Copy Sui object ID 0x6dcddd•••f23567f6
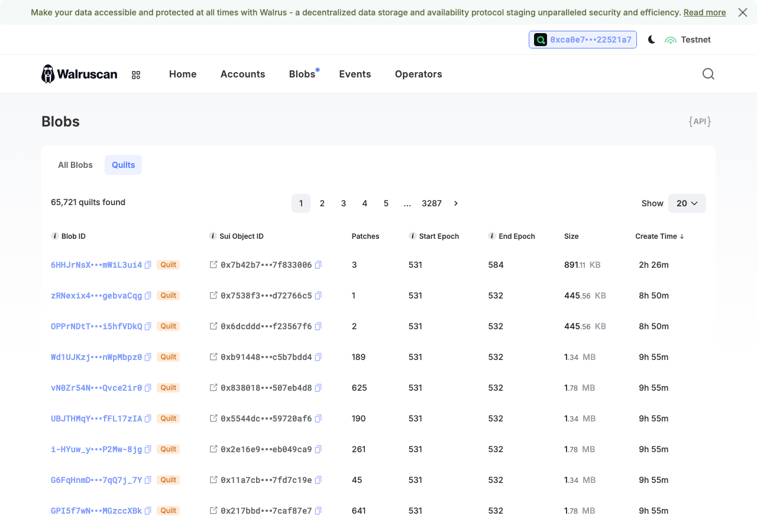The height and width of the screenshot is (532, 757). [318, 326]
